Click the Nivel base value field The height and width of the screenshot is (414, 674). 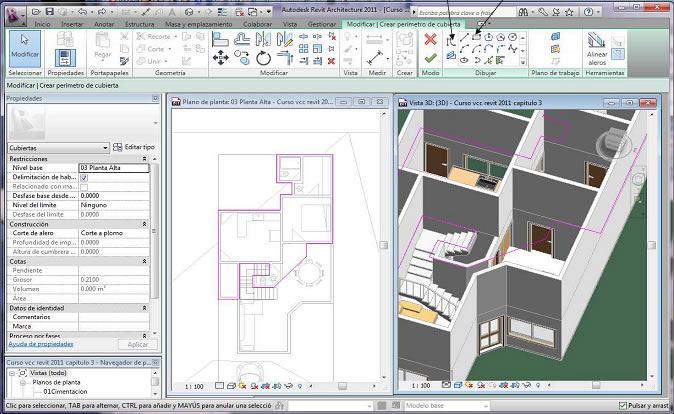click(x=113, y=168)
